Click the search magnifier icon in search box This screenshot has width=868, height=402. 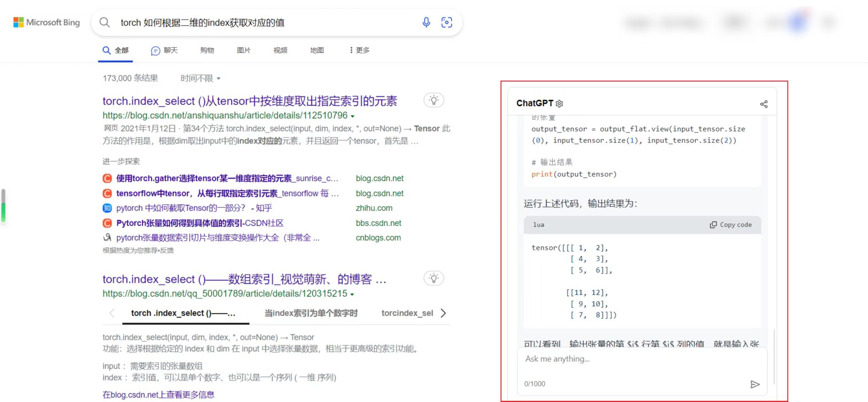point(105,22)
